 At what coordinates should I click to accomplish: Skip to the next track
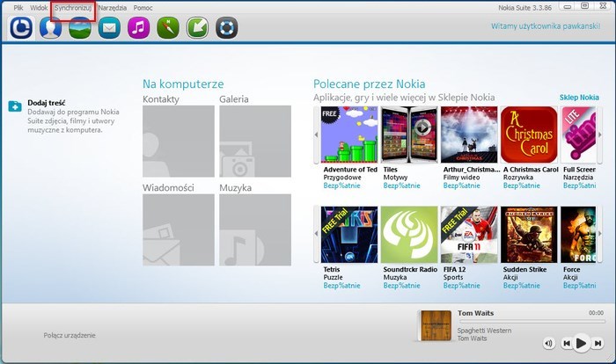[x=598, y=343]
